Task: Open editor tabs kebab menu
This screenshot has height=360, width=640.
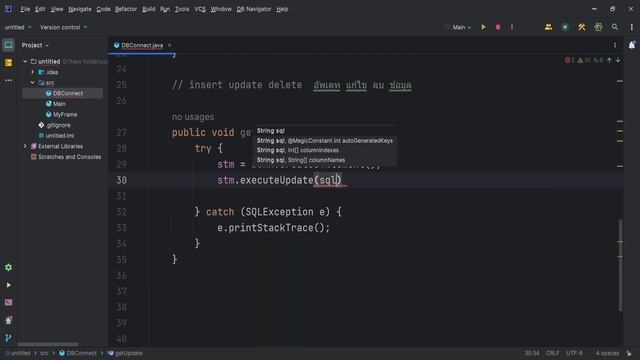Action: (x=615, y=45)
